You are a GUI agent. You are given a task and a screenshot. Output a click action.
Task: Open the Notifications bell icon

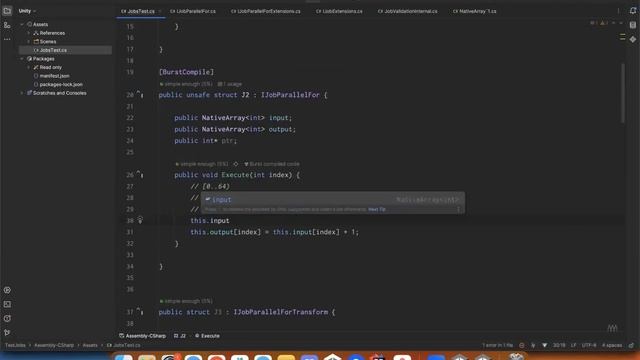pyautogui.click(x=633, y=11)
